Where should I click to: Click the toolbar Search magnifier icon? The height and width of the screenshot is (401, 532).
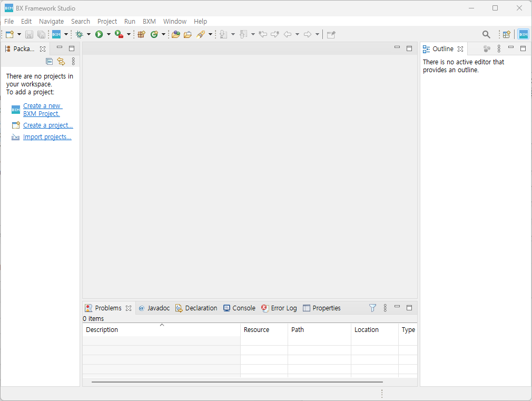(x=486, y=34)
